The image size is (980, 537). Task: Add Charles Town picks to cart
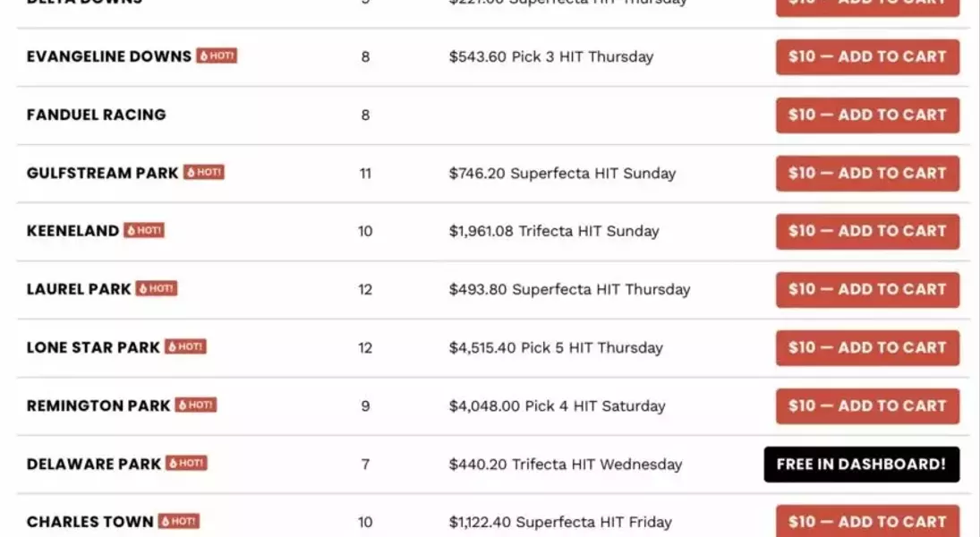(x=867, y=521)
